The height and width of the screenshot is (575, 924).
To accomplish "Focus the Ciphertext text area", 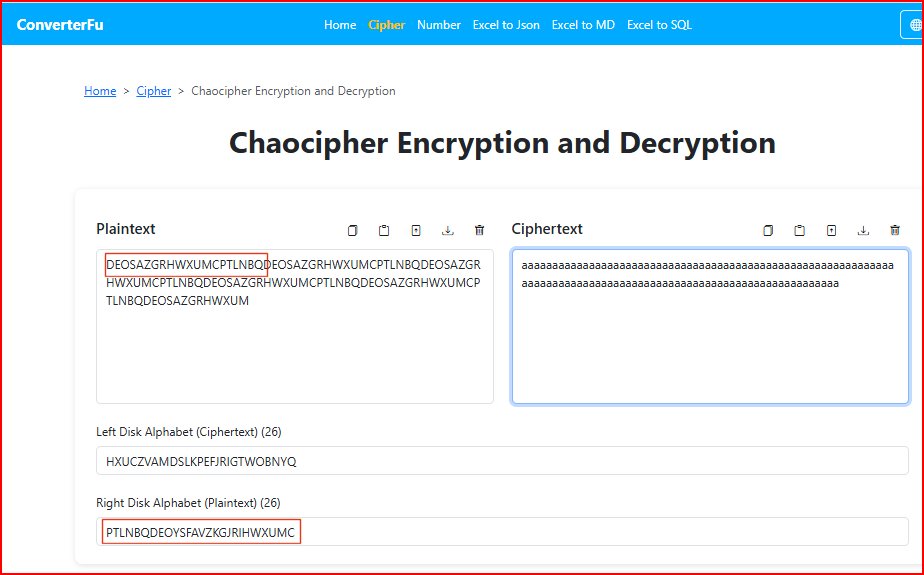I will [x=710, y=326].
